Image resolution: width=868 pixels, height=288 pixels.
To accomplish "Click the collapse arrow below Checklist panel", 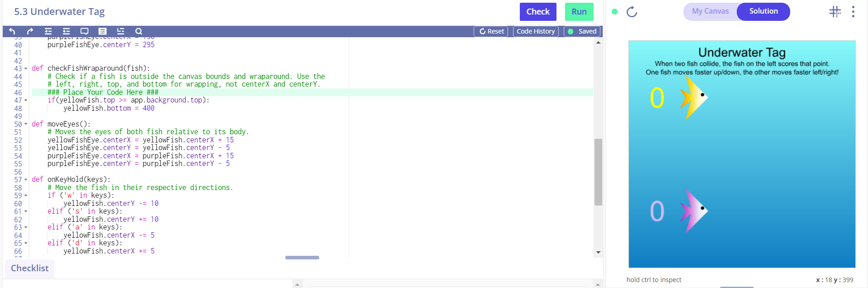I will tap(297, 285).
